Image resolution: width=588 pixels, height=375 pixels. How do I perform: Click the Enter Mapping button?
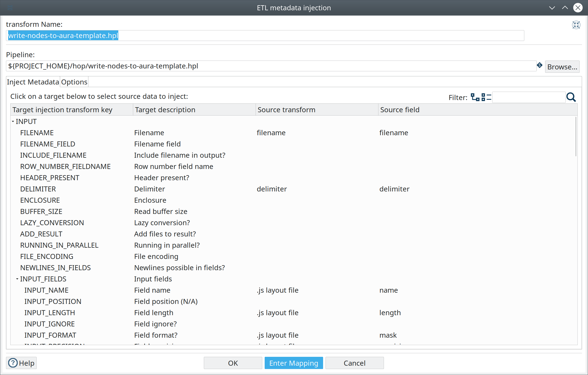point(293,363)
